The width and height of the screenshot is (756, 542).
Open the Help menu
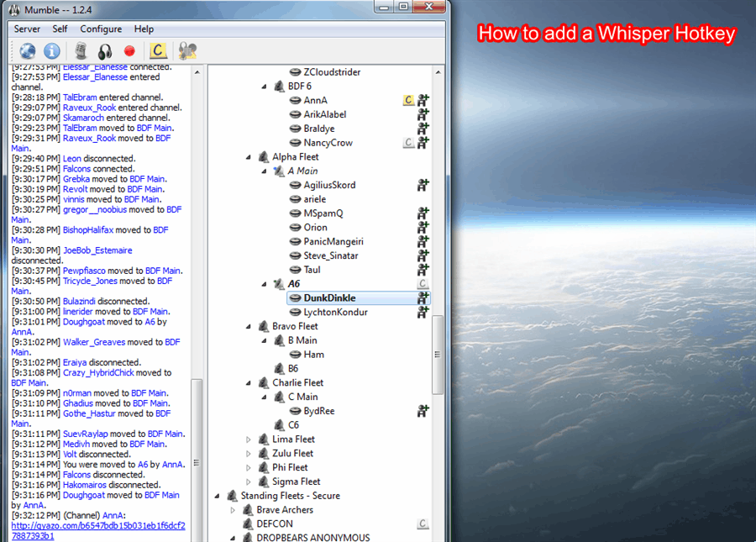point(144,29)
